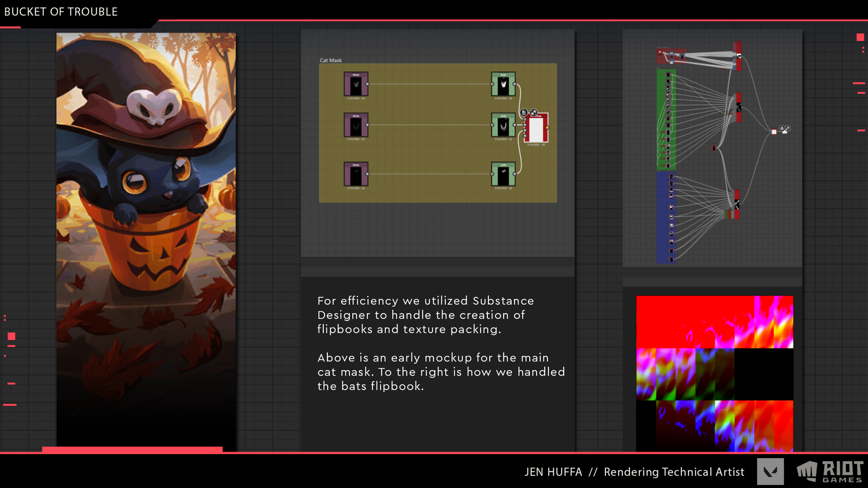Toggle the orange output connector on the merge node

547,127
